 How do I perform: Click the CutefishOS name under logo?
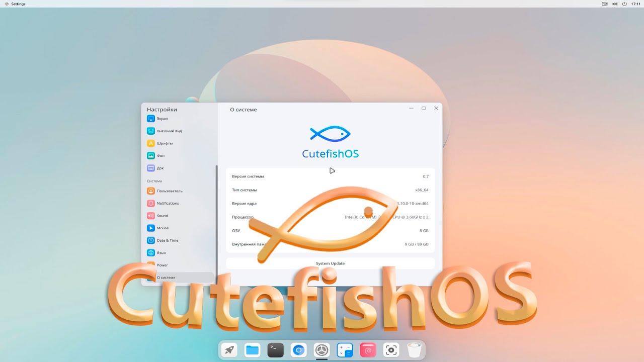(x=330, y=154)
